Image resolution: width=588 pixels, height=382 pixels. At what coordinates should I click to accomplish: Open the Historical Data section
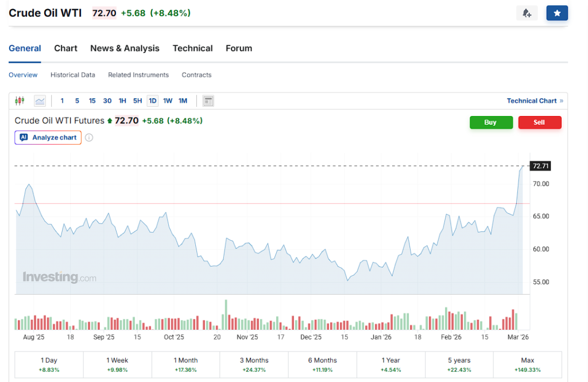[73, 75]
